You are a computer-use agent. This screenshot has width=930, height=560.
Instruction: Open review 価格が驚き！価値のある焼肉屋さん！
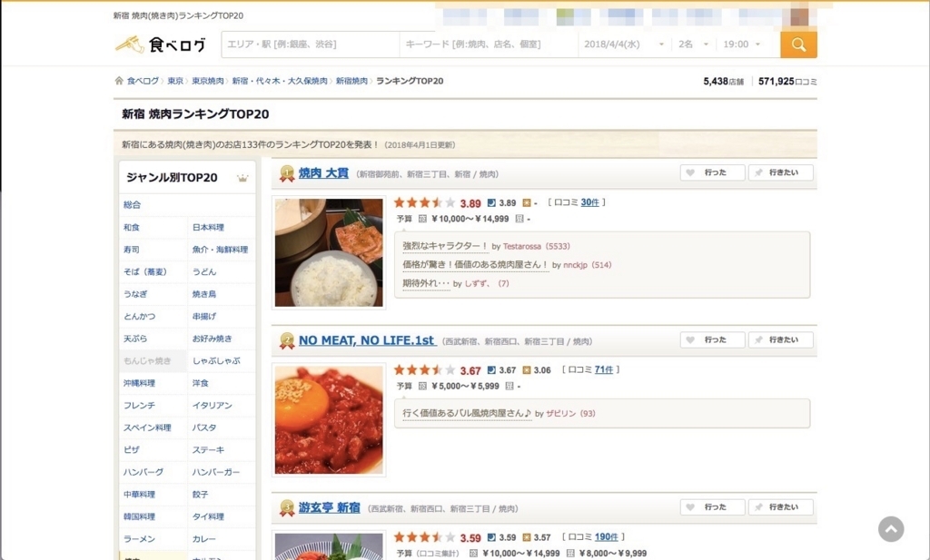tap(476, 265)
